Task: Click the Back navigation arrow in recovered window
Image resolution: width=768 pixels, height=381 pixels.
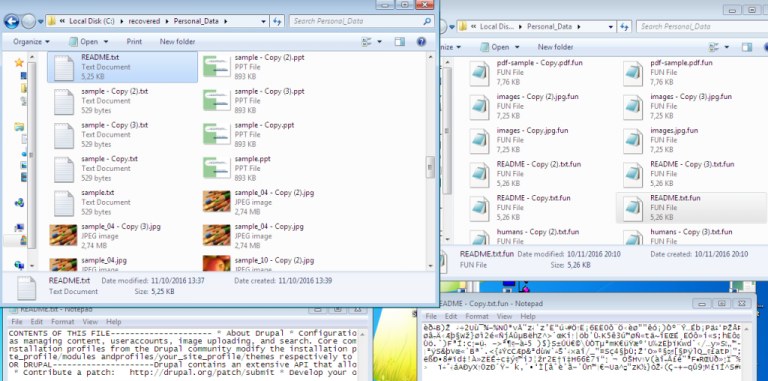Action: point(11,22)
